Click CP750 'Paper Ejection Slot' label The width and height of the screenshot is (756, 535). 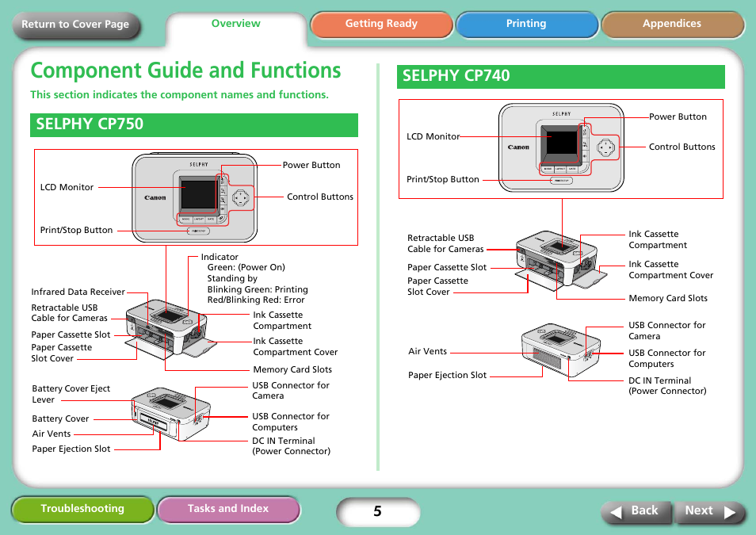pyautogui.click(x=71, y=449)
